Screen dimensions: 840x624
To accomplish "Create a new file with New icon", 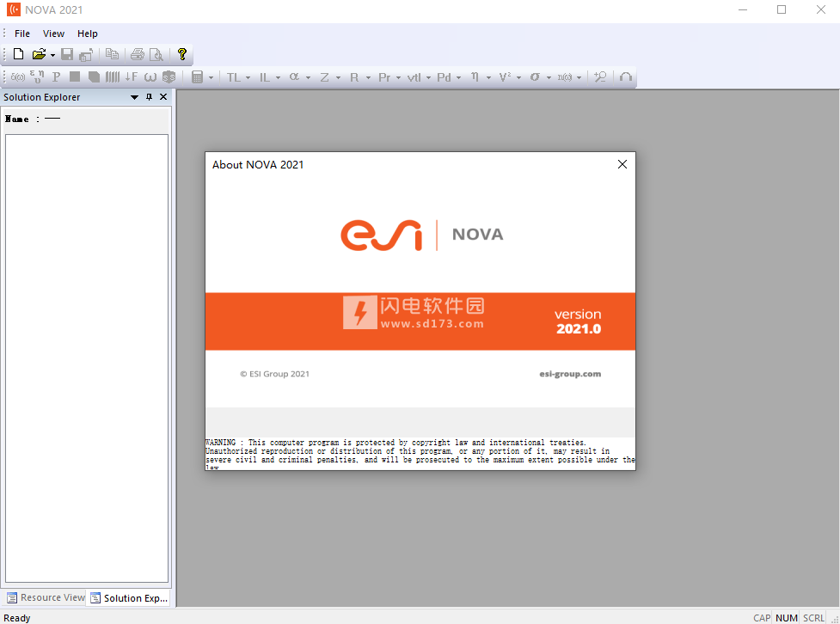I will (x=18, y=54).
